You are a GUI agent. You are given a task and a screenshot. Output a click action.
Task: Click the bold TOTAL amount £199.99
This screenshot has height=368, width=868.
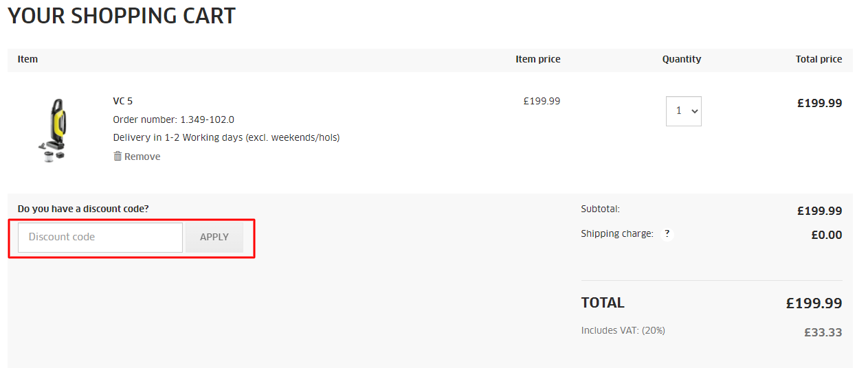(814, 303)
